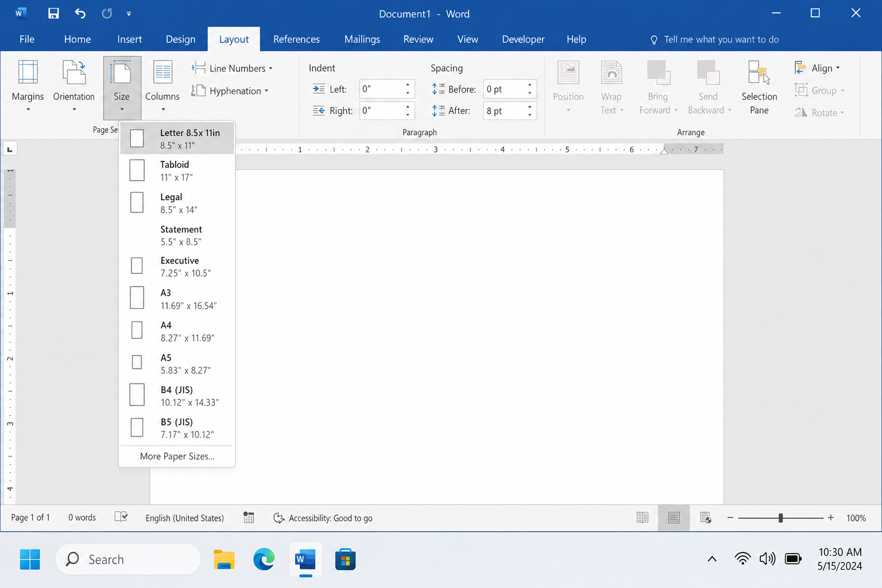Open Hyphenation options

click(x=230, y=91)
